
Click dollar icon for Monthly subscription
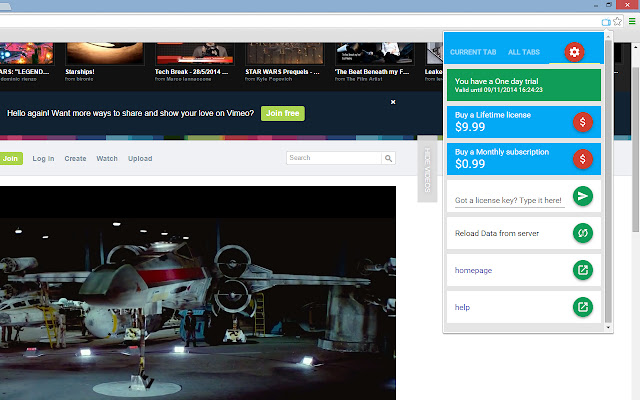[583, 158]
